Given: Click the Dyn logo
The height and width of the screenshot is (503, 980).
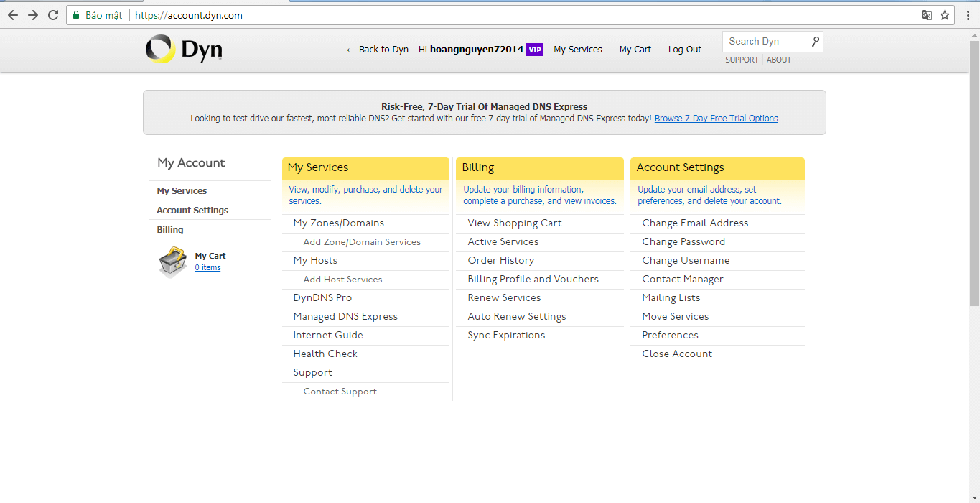Looking at the screenshot, I should (x=184, y=49).
